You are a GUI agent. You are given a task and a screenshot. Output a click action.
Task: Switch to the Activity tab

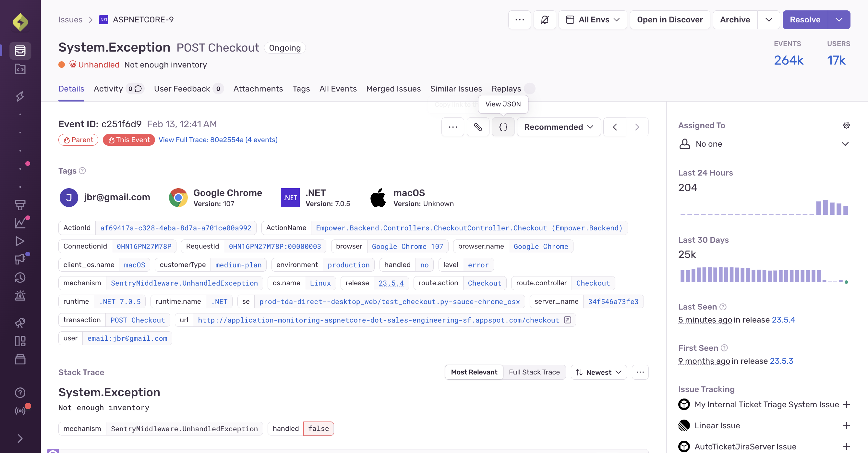pos(108,89)
